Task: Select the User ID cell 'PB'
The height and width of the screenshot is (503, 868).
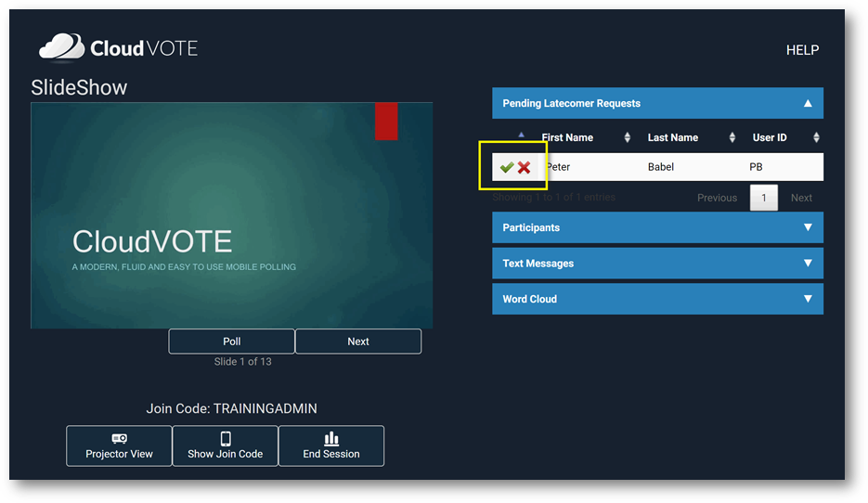Action: (756, 167)
